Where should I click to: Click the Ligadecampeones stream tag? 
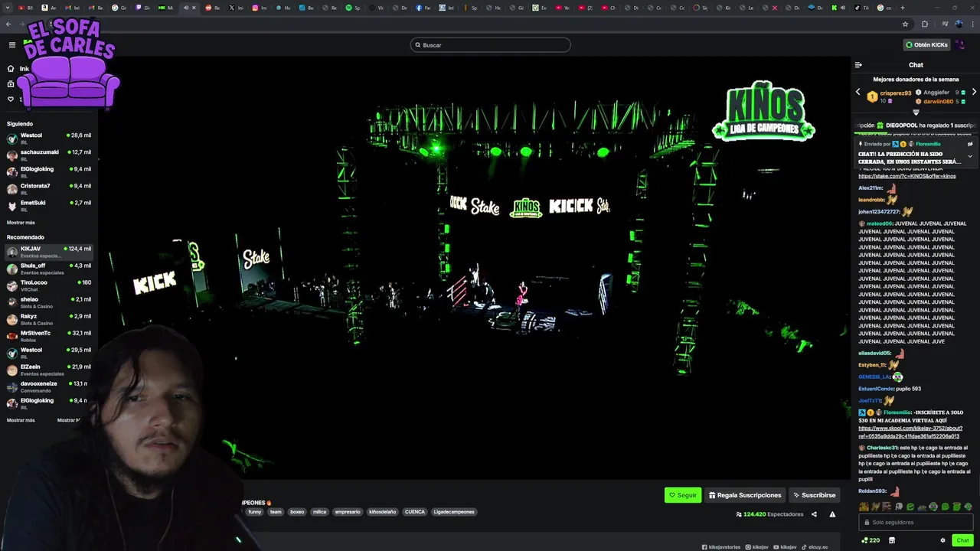[454, 512]
